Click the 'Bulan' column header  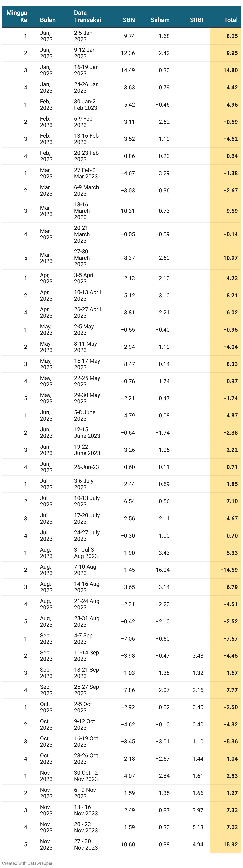(48, 20)
